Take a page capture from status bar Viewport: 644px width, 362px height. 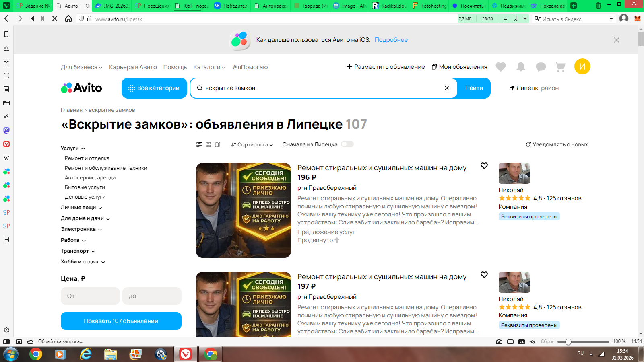tap(499, 342)
